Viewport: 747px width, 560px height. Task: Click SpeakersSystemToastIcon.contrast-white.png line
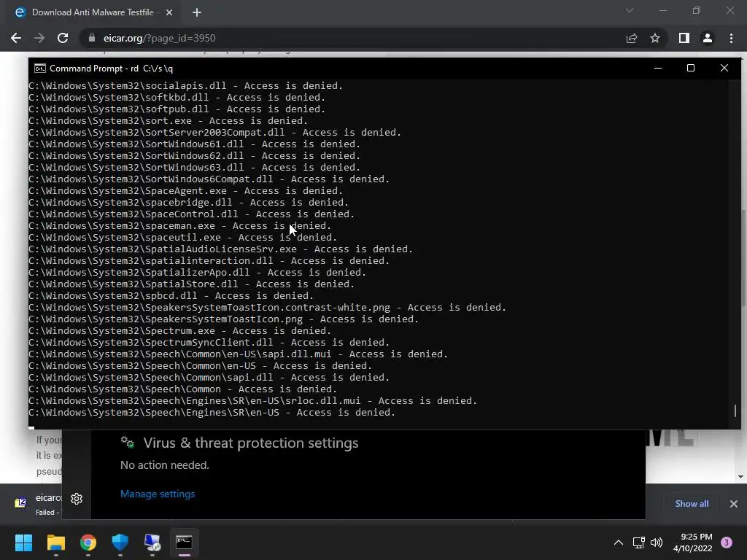click(267, 308)
